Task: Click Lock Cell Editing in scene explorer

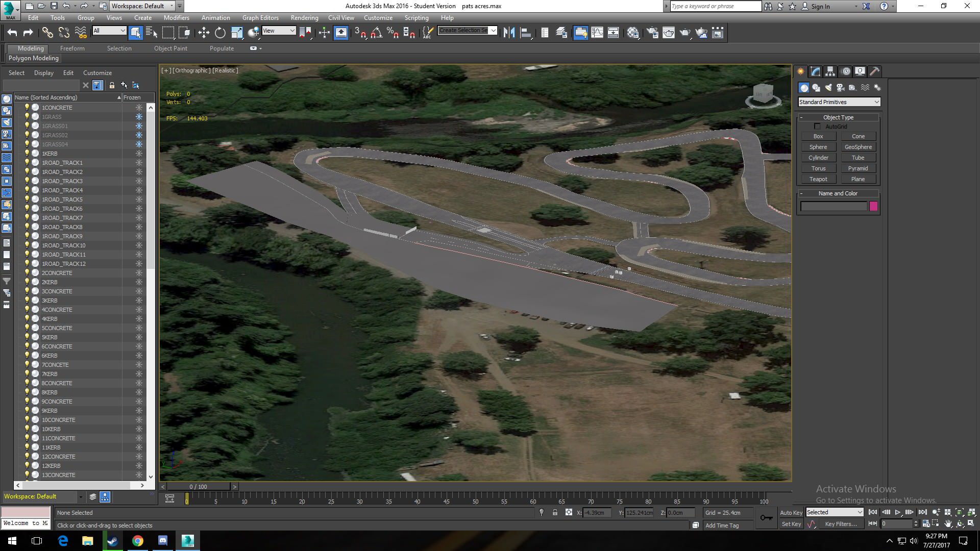Action: [112, 85]
